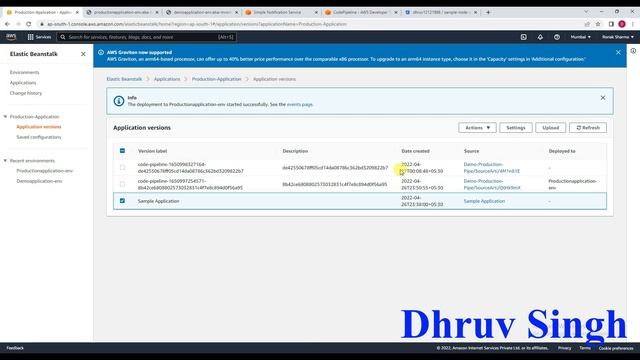Image resolution: width=640 pixels, height=360 pixels.
Task: Switch to the CodePipeline browser tab
Action: (x=361, y=12)
